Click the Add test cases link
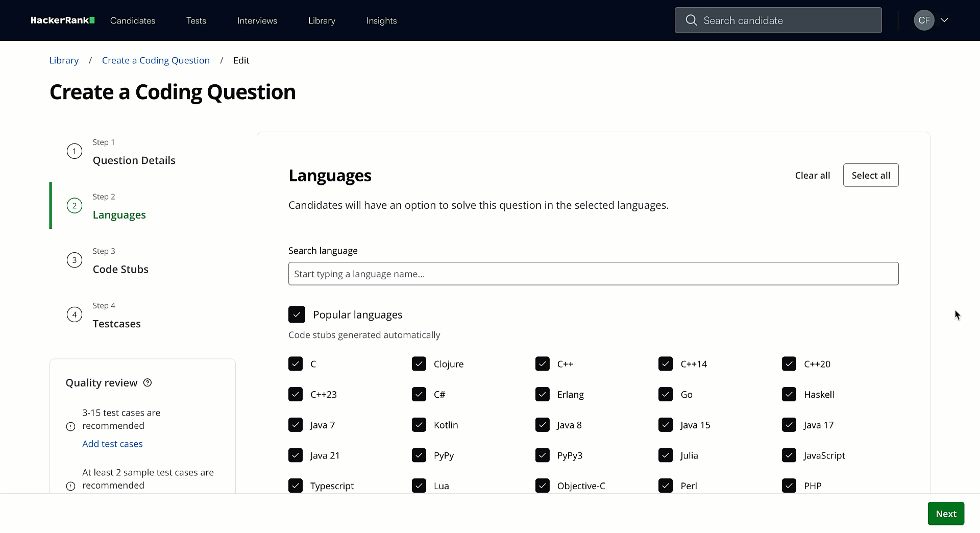980x533 pixels. [112, 444]
